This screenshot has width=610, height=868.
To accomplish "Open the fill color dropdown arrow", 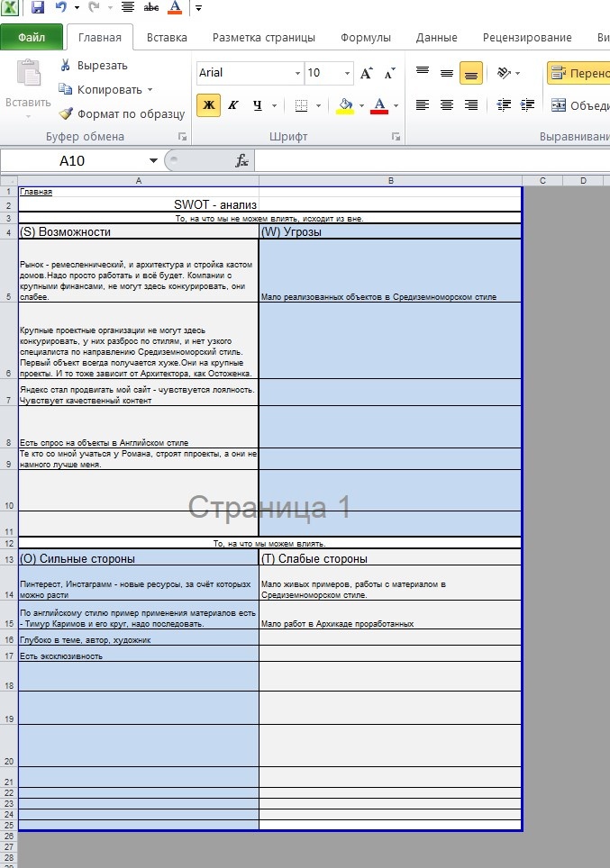I will point(362,105).
